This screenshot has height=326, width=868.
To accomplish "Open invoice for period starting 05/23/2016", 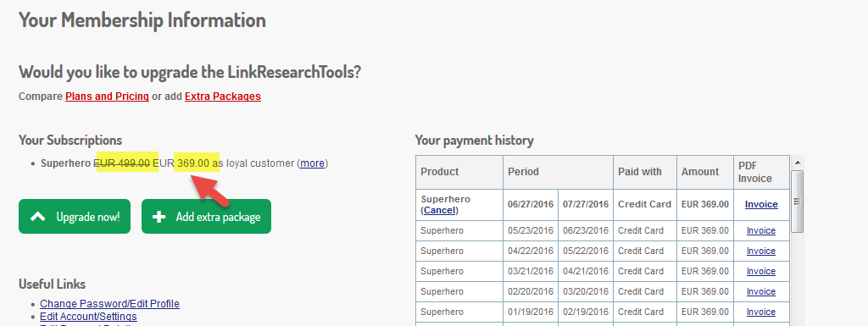I will tap(761, 230).
